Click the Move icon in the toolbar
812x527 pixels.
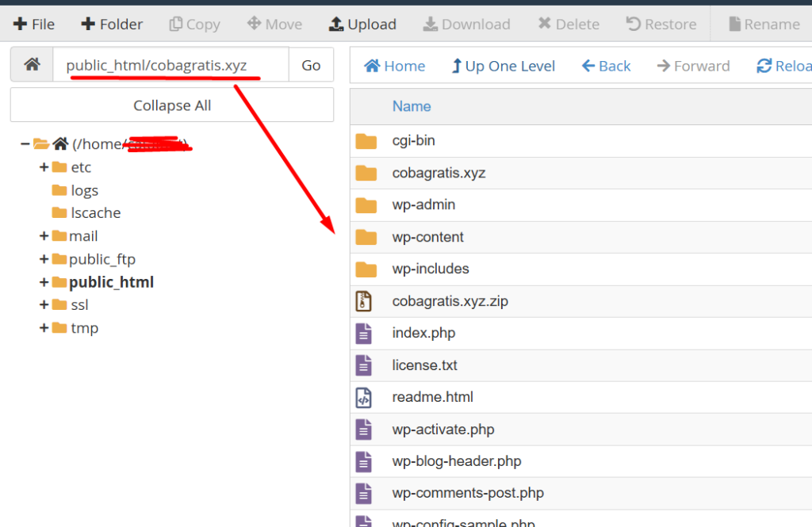(x=256, y=24)
